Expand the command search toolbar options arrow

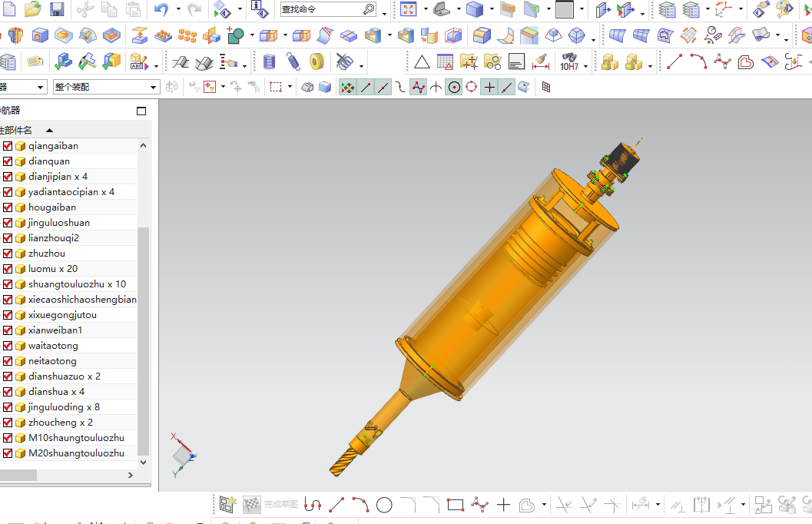click(x=384, y=14)
